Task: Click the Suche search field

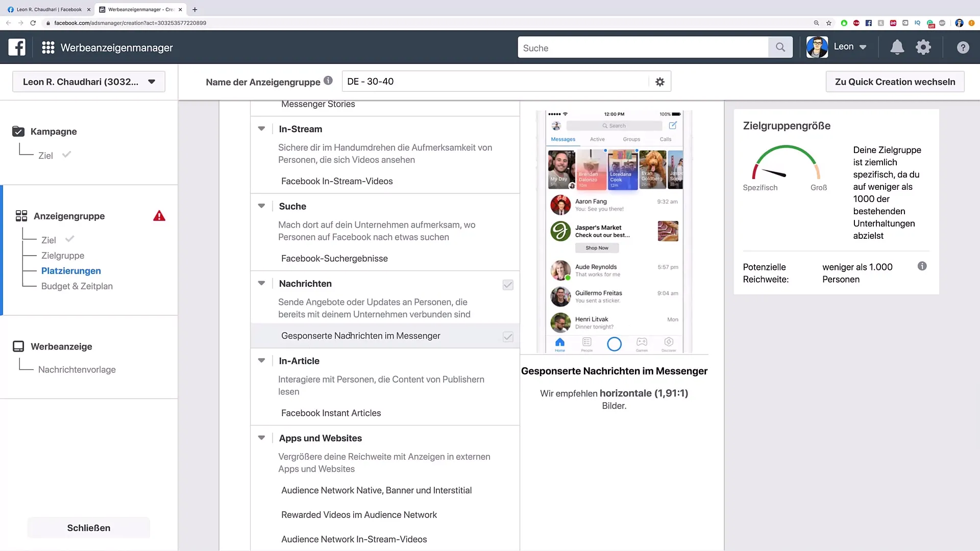Action: pyautogui.click(x=643, y=47)
